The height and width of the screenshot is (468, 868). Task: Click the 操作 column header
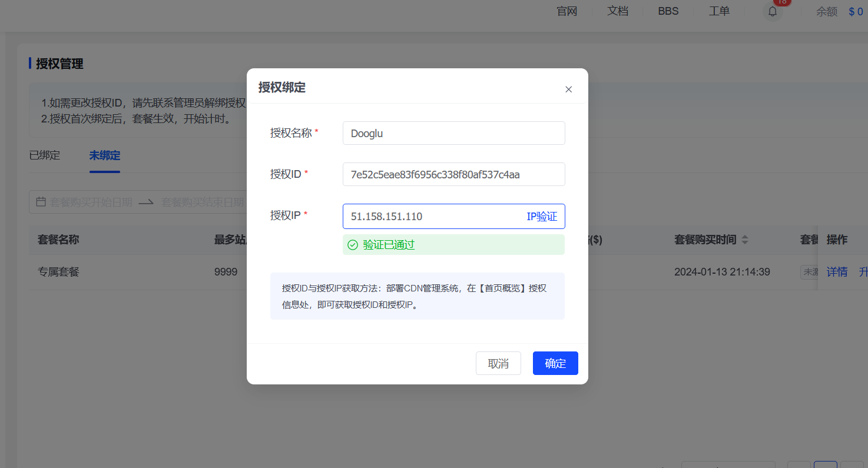pos(837,240)
